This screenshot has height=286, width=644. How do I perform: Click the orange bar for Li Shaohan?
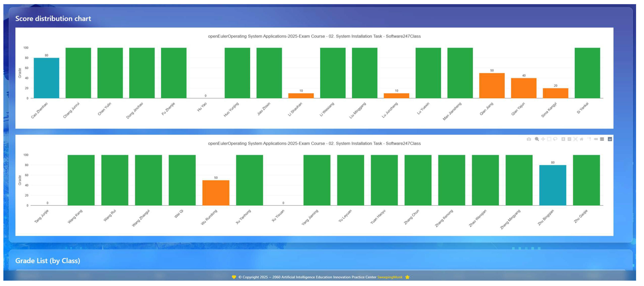tap(301, 96)
